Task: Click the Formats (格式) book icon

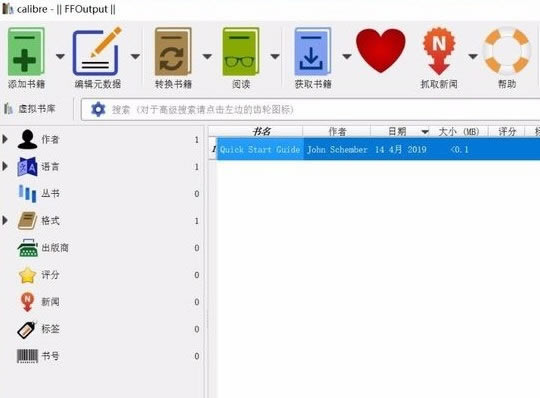Action: [x=27, y=221]
